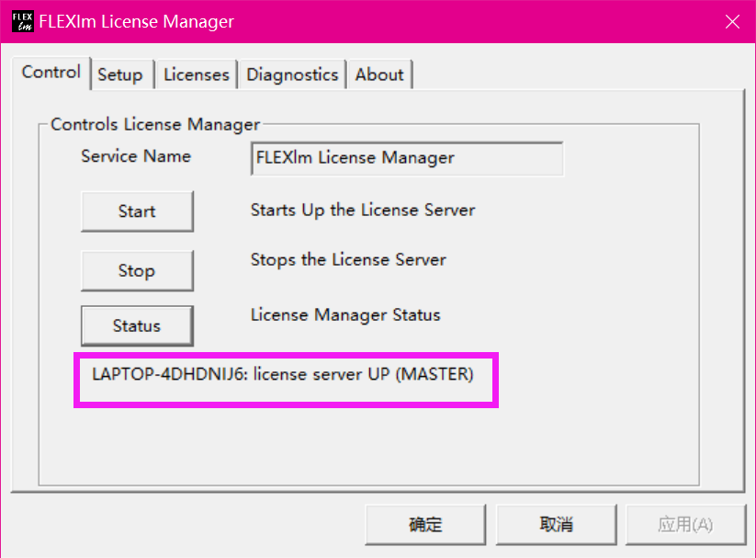Viewport: 756px width, 558px height.
Task: Click the Service Name label
Action: pos(135,156)
